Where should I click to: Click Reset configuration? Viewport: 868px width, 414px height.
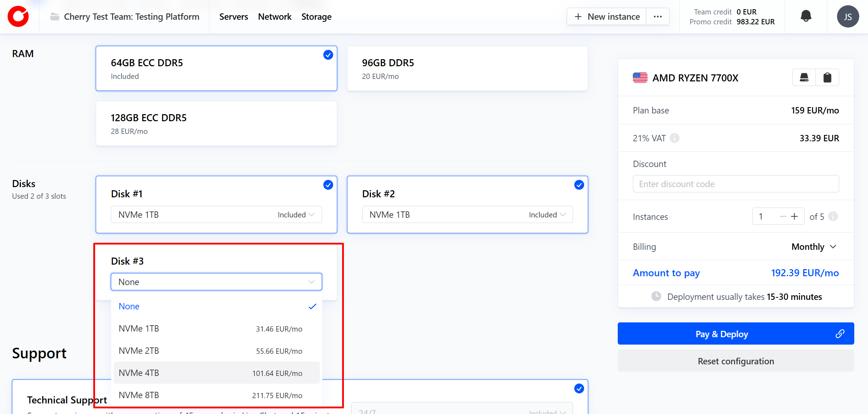click(736, 361)
